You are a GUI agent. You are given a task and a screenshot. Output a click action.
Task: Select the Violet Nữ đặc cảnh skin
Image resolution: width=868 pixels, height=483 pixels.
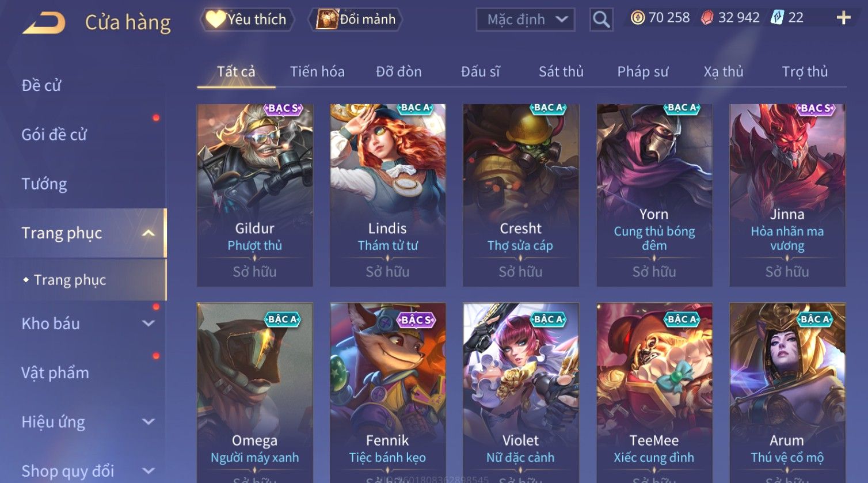pos(520,393)
